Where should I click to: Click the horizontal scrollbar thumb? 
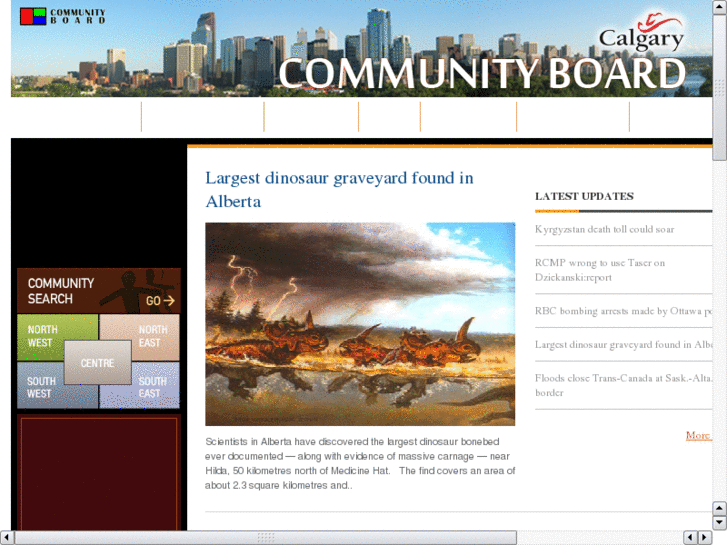tap(266, 537)
